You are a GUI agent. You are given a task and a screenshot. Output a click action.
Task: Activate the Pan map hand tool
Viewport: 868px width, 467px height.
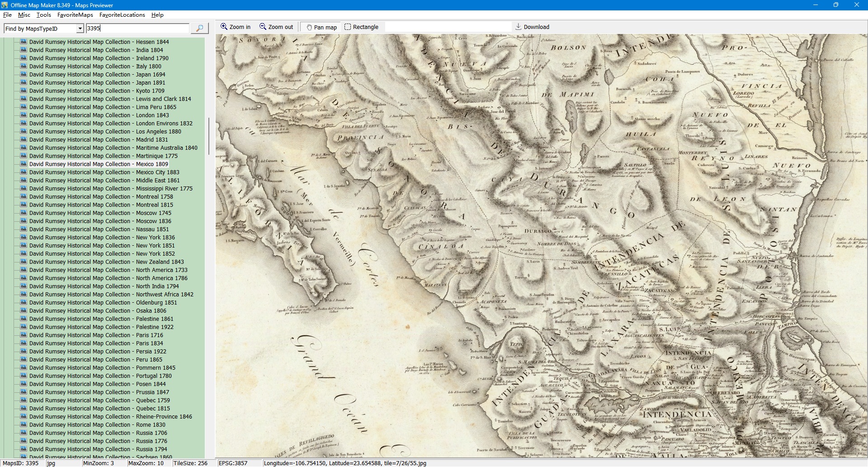click(322, 27)
